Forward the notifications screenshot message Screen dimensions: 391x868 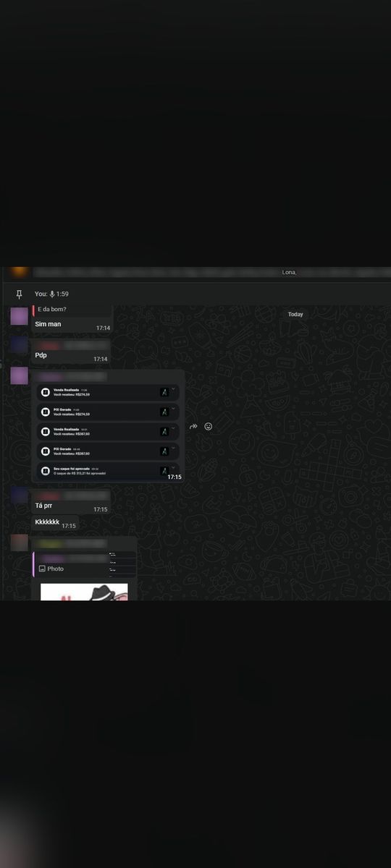tap(193, 427)
